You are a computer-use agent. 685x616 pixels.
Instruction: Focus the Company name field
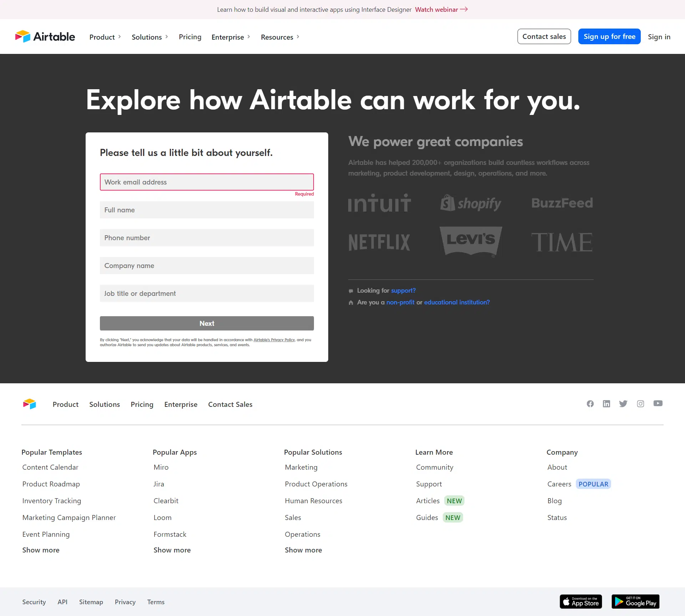[207, 266]
